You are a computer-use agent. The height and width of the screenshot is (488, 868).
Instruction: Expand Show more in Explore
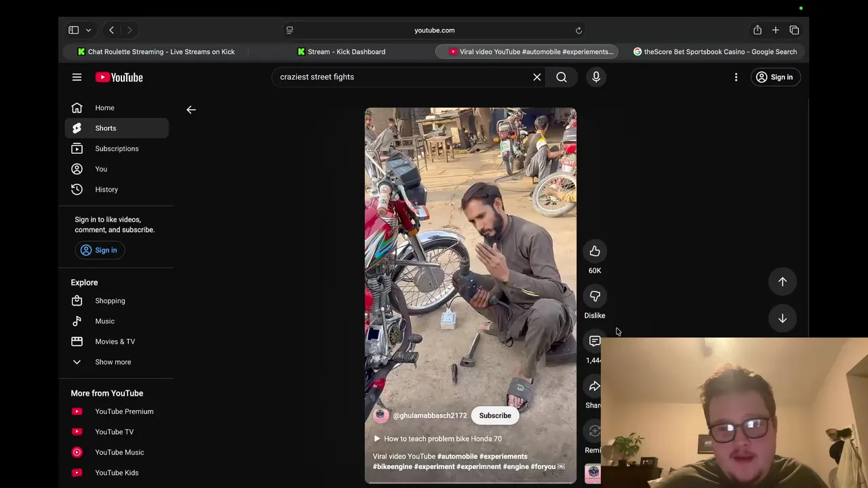(x=117, y=362)
